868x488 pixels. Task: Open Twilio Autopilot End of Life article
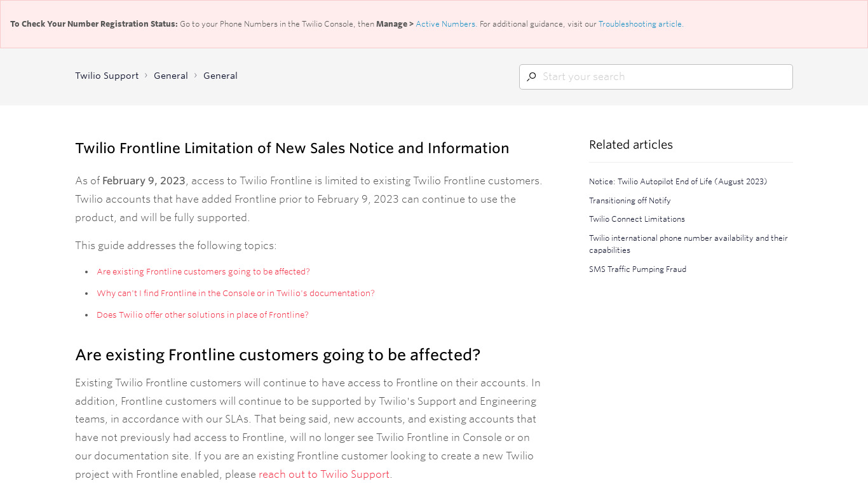click(678, 182)
